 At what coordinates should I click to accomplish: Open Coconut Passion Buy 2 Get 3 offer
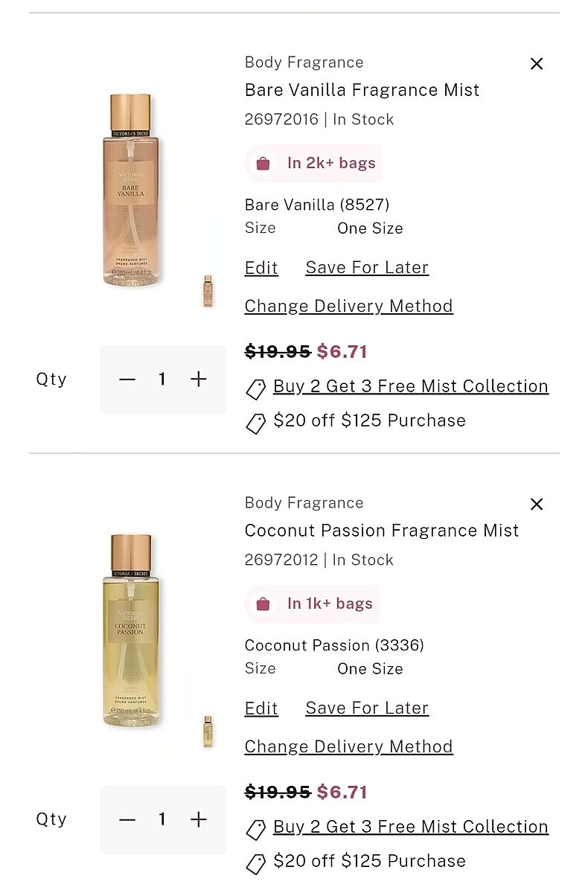[410, 828]
